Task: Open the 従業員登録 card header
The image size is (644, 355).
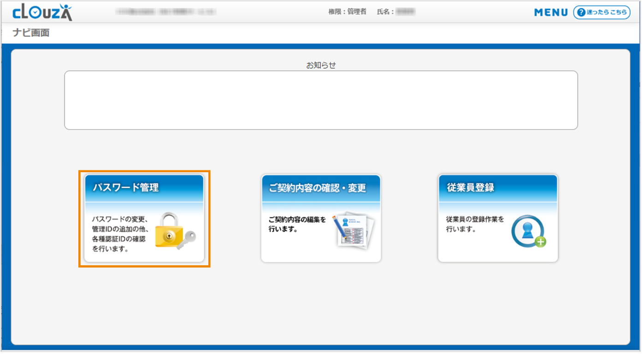Action: [x=470, y=188]
